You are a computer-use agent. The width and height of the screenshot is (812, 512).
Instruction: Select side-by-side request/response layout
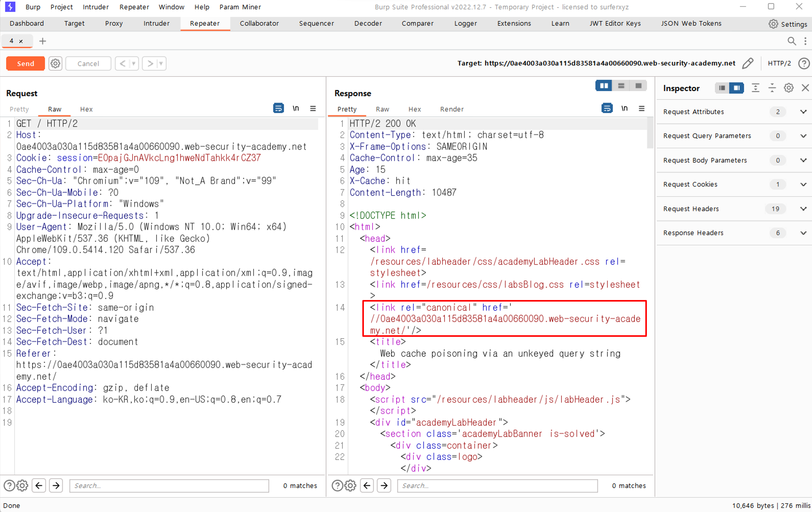click(x=604, y=86)
